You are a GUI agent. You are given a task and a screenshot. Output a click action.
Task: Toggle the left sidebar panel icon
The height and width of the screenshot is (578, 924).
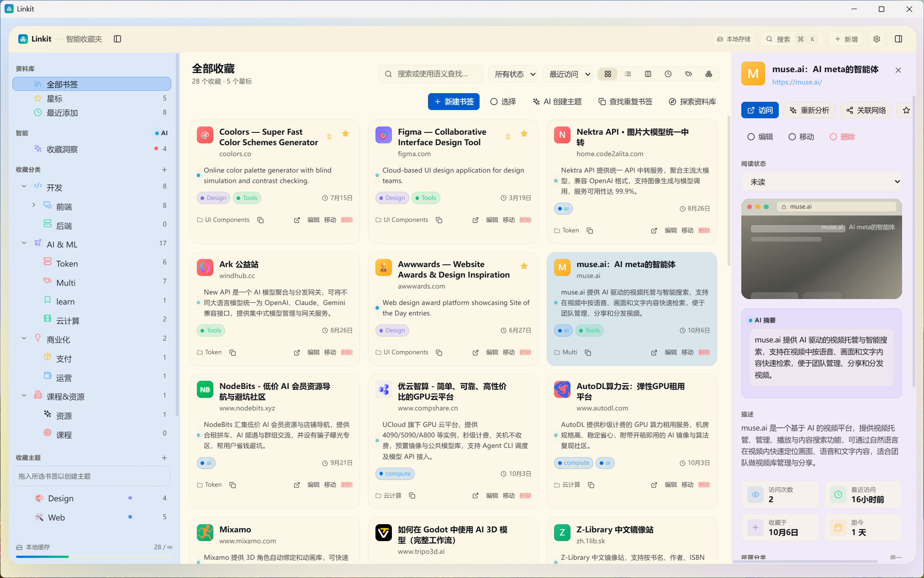coord(117,39)
